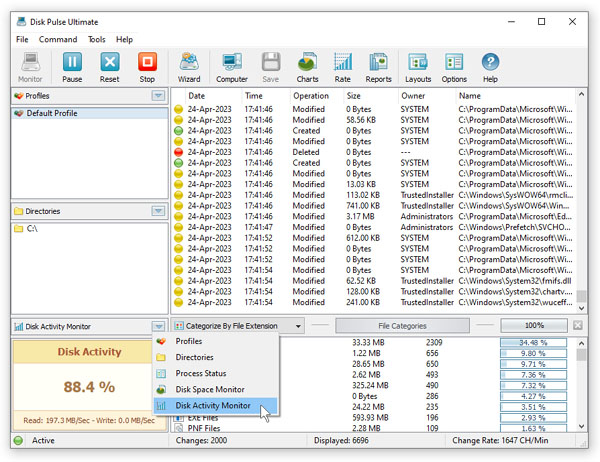Sort by the Size column header
The height and width of the screenshot is (462, 600).
[x=370, y=96]
